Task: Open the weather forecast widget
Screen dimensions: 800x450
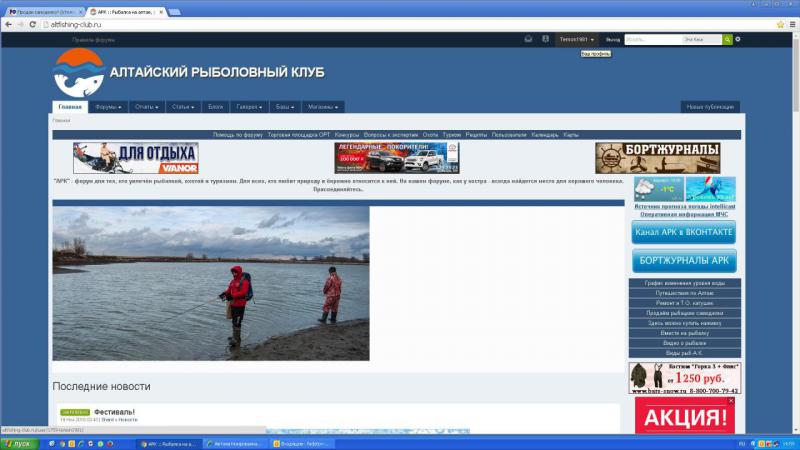Action: click(x=659, y=189)
